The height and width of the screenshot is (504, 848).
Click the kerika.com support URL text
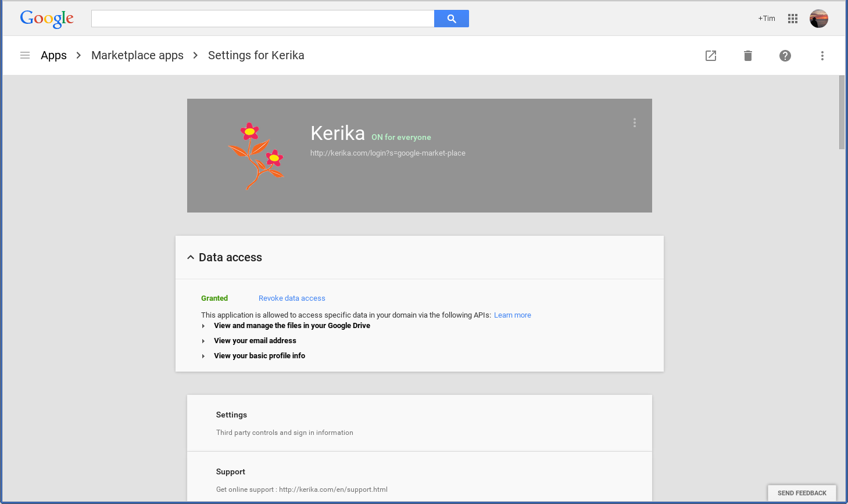pos(333,489)
